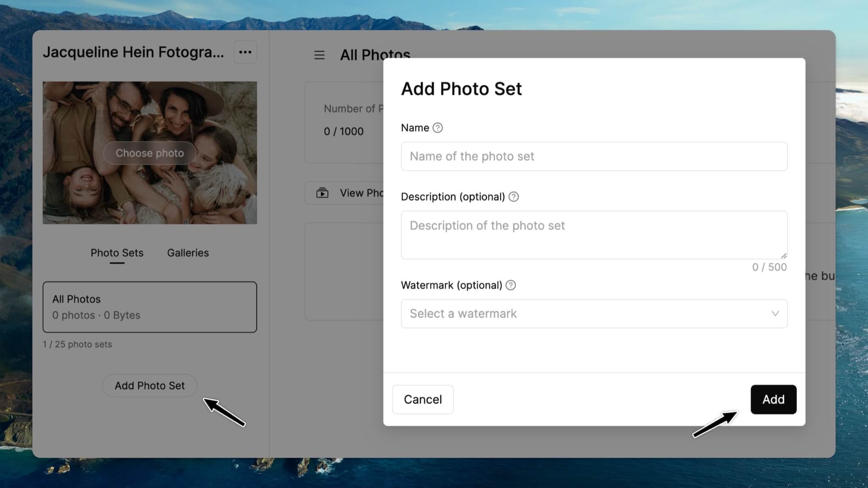
Task: Click the Choose photo button on cover image
Action: (x=150, y=153)
